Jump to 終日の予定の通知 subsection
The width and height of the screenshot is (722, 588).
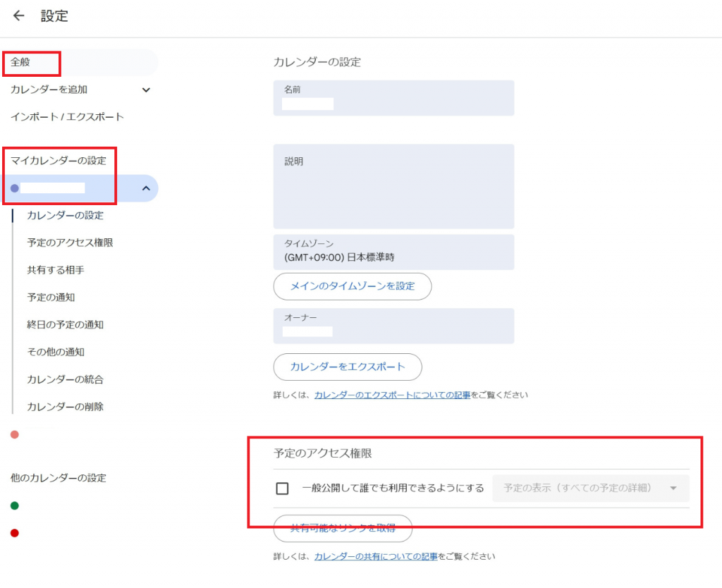pos(66,324)
